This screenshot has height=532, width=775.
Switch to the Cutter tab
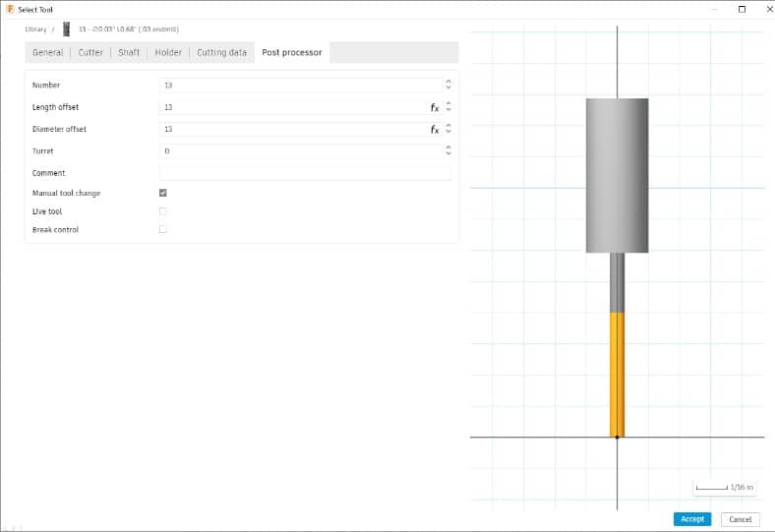(90, 52)
